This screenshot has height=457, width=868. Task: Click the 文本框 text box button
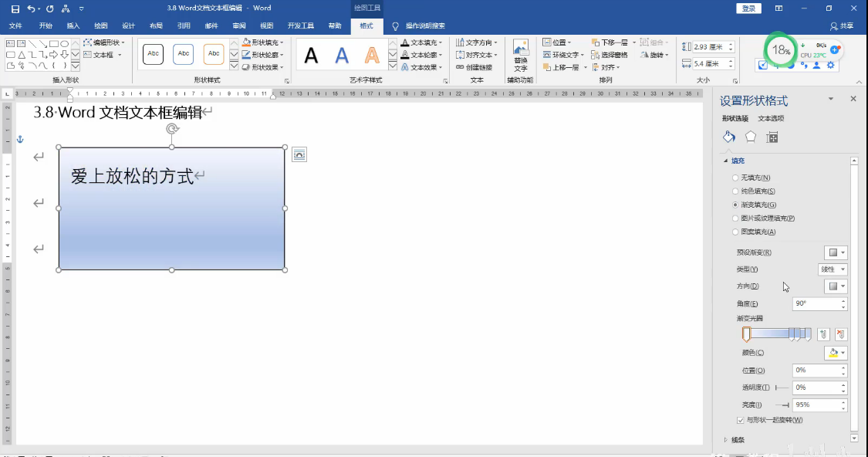tap(103, 55)
